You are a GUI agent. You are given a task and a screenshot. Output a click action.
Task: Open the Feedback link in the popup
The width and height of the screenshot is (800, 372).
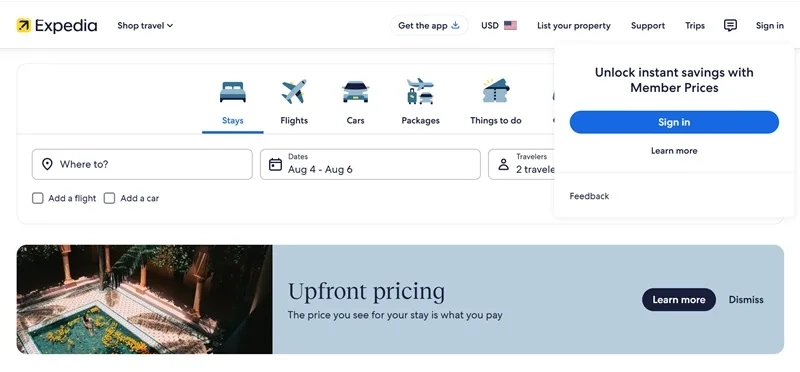[x=589, y=196]
